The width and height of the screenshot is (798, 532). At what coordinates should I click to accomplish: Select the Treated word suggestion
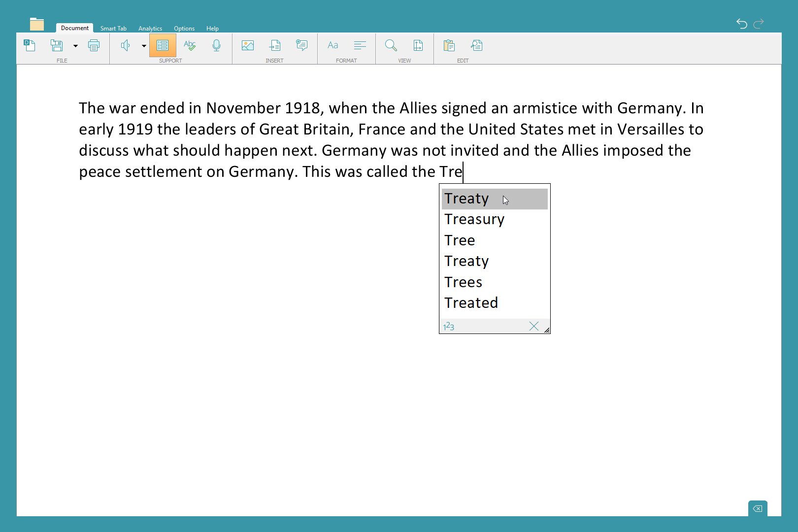(471, 303)
